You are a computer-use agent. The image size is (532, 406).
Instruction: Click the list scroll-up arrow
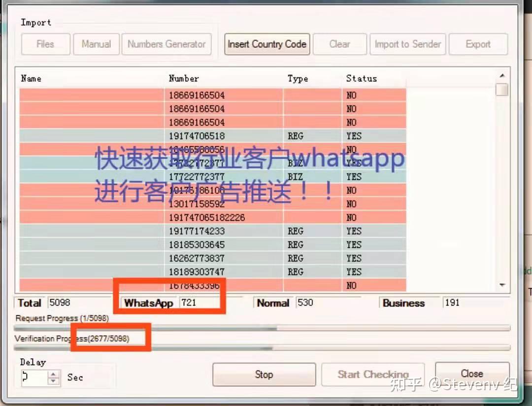(x=502, y=75)
